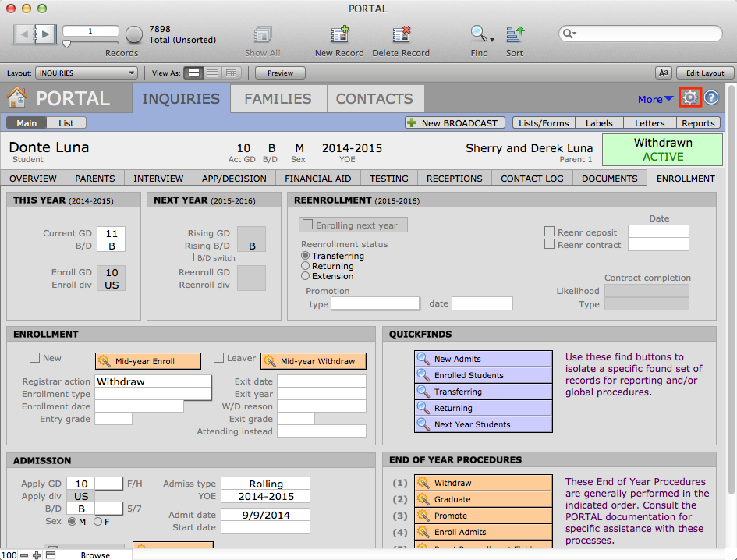Click the quick find search field

point(640,34)
